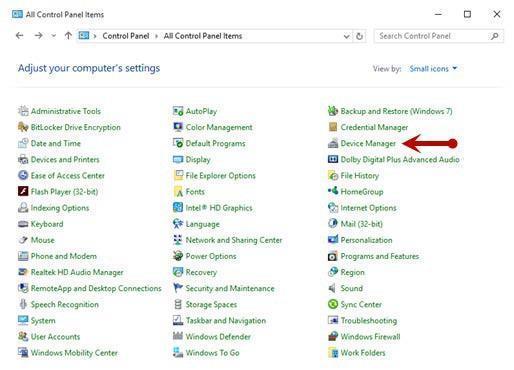This screenshot has height=370, width=514.
Task: Click All Control Panel Items breadcrumb
Action: point(203,36)
